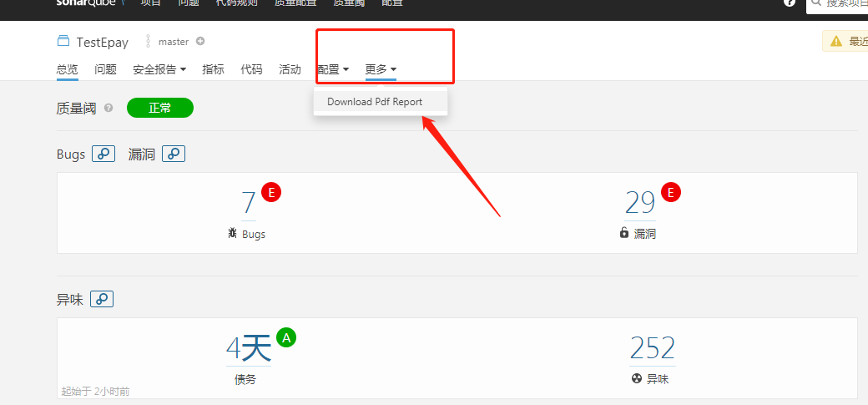Expand the 配置 dropdown in project nav
Viewport: 868px width, 405px height.
[x=333, y=69]
